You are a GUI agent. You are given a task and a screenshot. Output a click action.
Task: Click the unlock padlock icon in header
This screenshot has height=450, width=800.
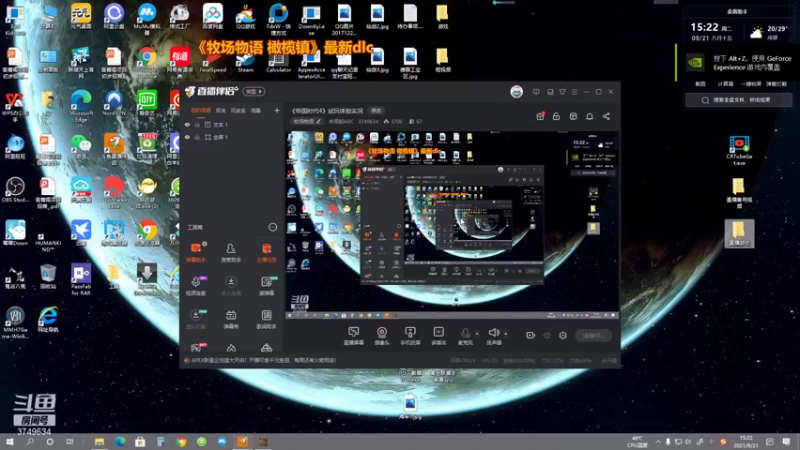tap(556, 116)
